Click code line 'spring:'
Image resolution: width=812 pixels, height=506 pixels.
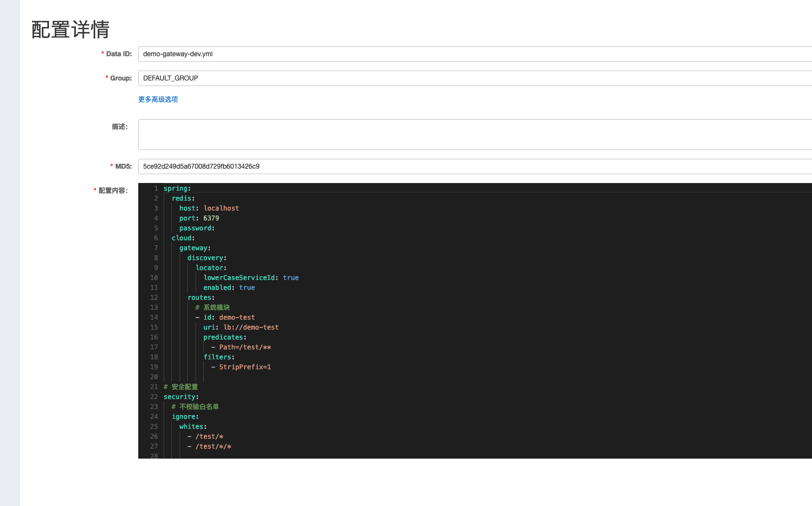(177, 189)
